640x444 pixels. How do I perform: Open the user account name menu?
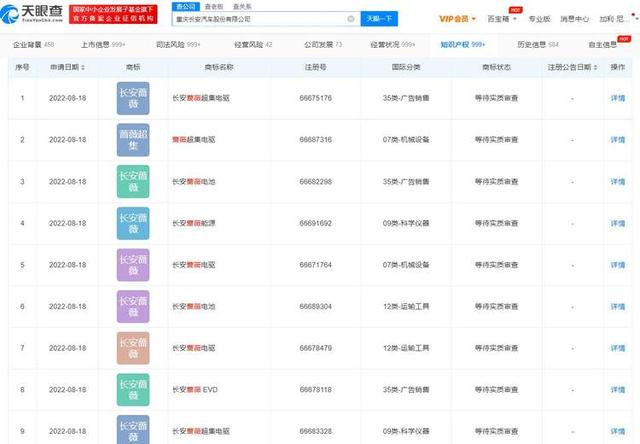coord(612,19)
